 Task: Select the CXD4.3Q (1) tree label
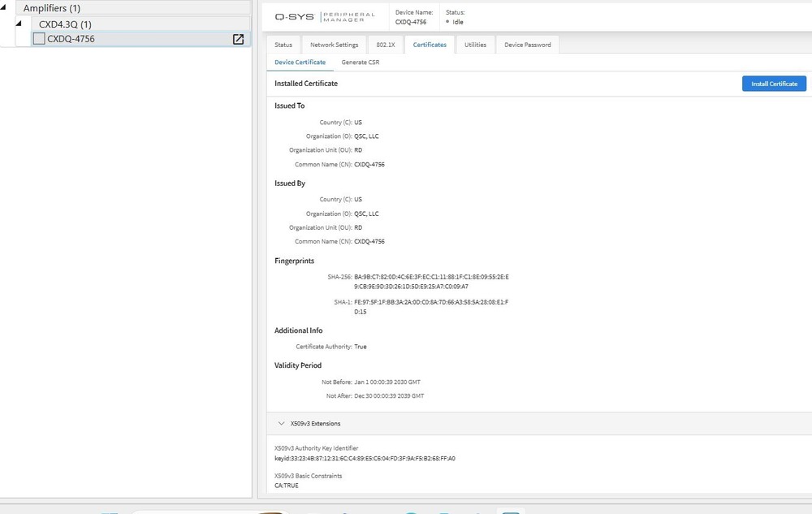point(65,24)
